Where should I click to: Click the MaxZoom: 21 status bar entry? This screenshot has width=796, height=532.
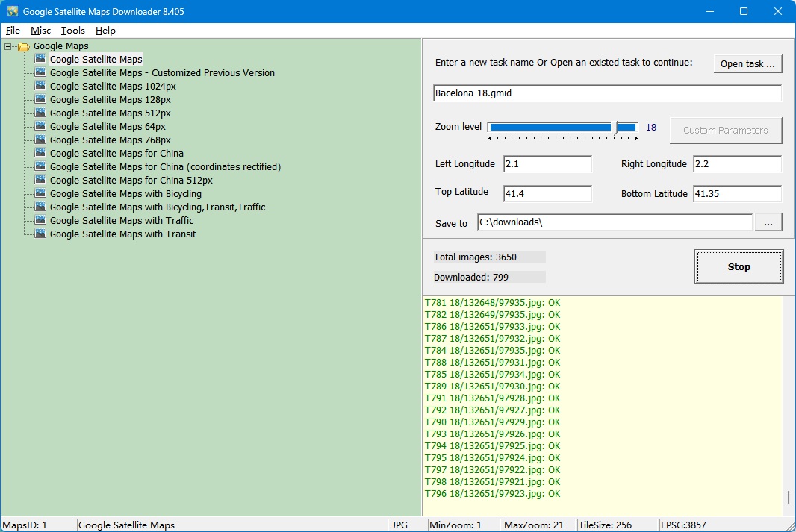[538, 525]
